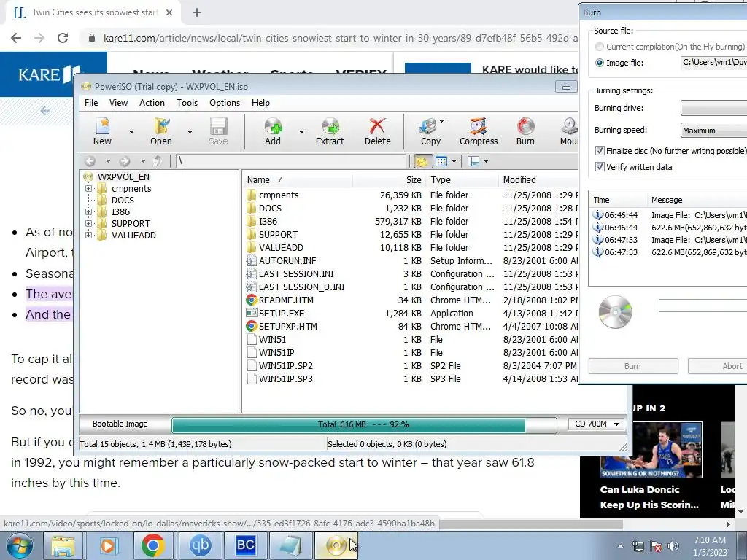The width and height of the screenshot is (747, 560).
Task: Click the Back navigation arrow in PowerISO
Action: (90, 161)
